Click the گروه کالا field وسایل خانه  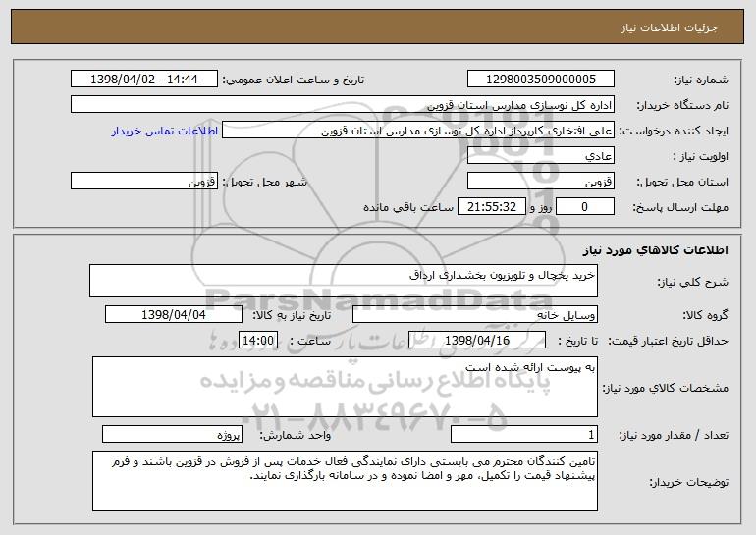(475, 314)
